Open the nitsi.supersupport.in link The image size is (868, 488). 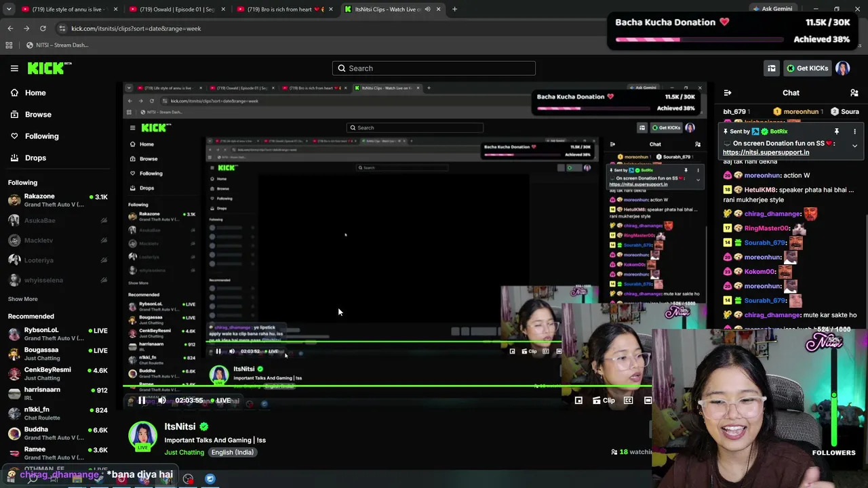[766, 152]
